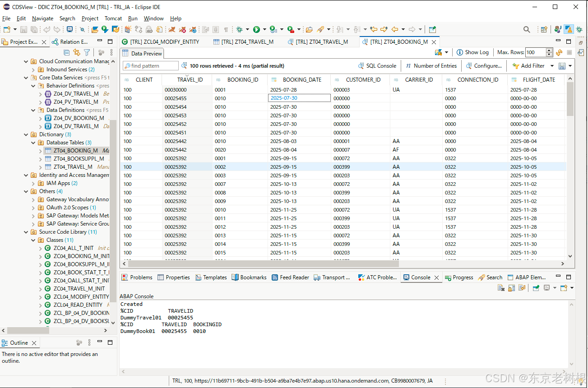Open the ATC Problems view
Screen dimensions: 588x388
[377, 277]
